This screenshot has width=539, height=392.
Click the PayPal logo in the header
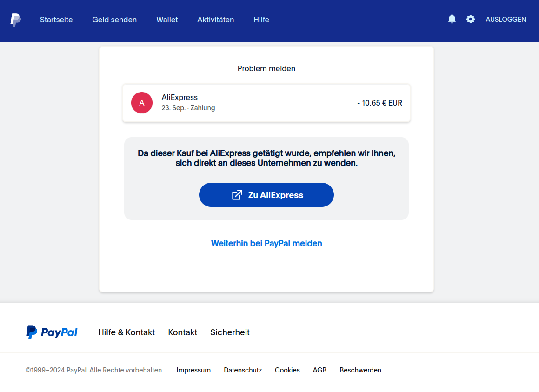15,20
